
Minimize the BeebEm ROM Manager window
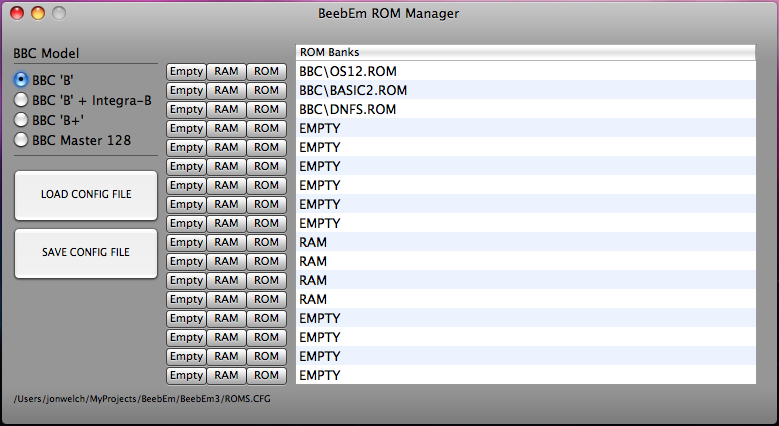click(x=38, y=13)
